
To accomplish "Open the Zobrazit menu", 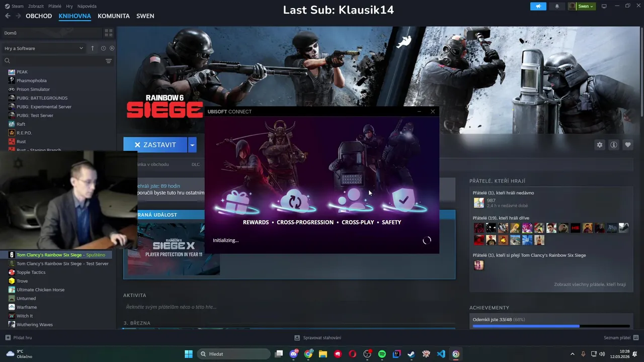I will (x=36, y=6).
